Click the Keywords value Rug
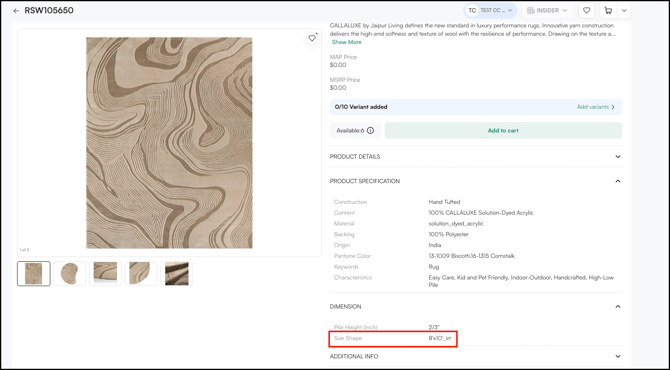The height and width of the screenshot is (370, 670). click(x=434, y=267)
